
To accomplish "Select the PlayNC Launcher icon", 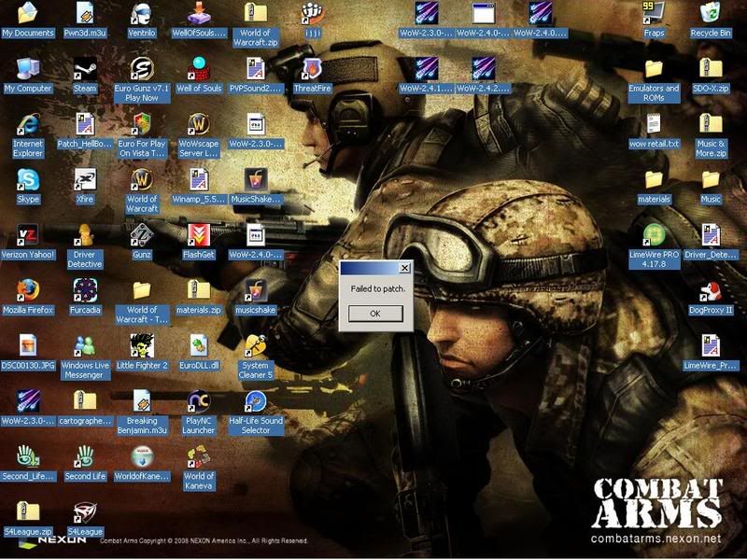I will [x=199, y=401].
